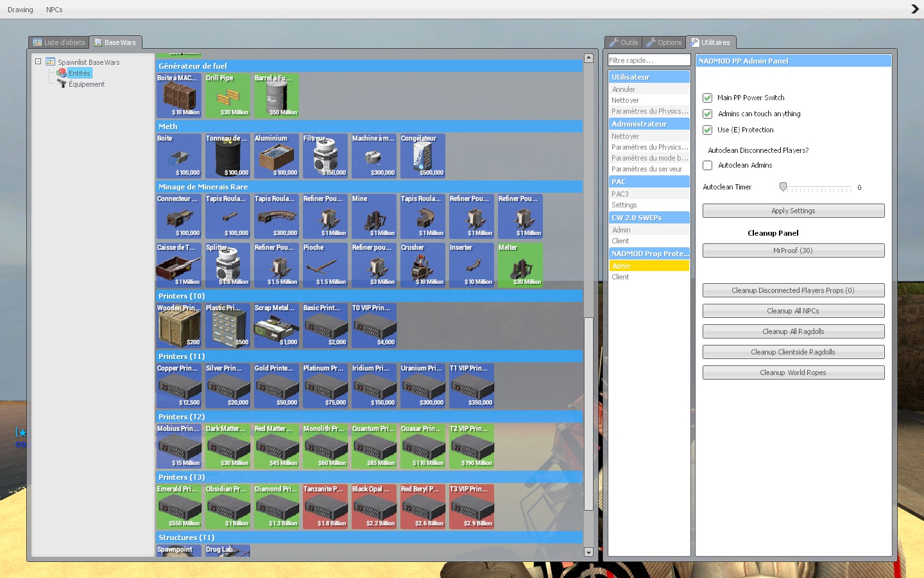This screenshot has width=924, height=578.
Task: Spawn the Mine mineral entity
Action: (374, 216)
